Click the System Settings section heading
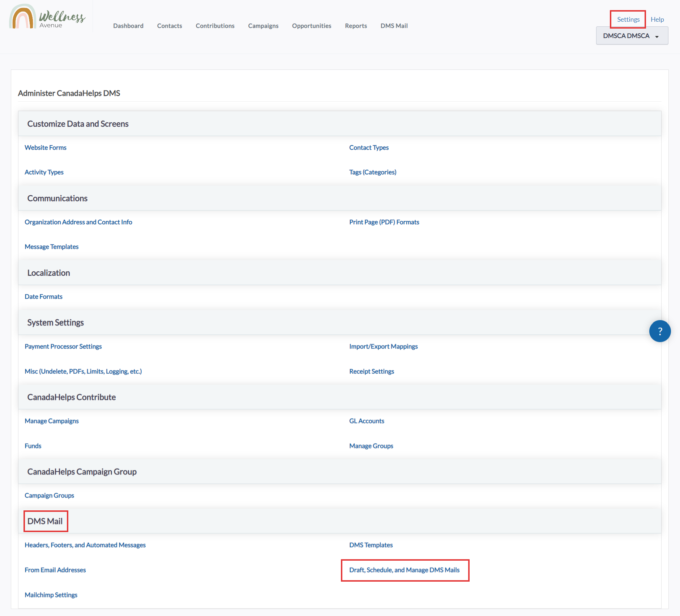This screenshot has height=616, width=680. pyautogui.click(x=56, y=323)
